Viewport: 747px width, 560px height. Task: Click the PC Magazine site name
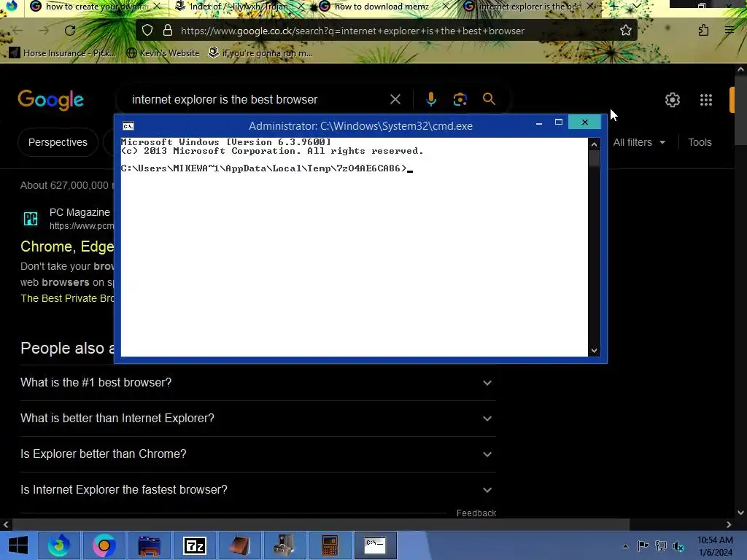pyautogui.click(x=80, y=212)
